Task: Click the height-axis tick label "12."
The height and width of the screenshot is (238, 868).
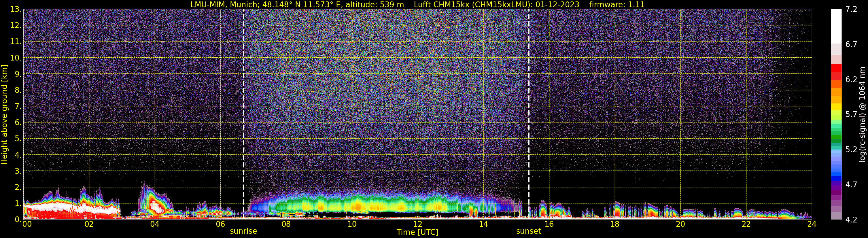Action: [x=16, y=25]
